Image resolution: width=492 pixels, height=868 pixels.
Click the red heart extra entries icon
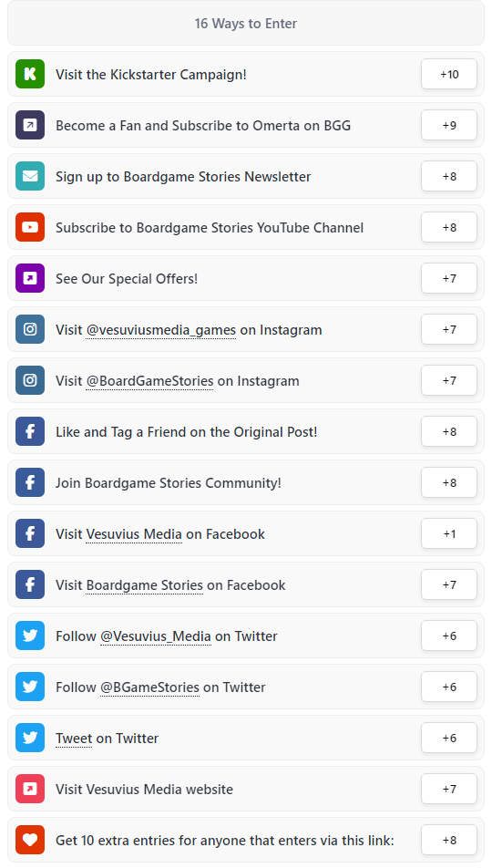click(30, 841)
